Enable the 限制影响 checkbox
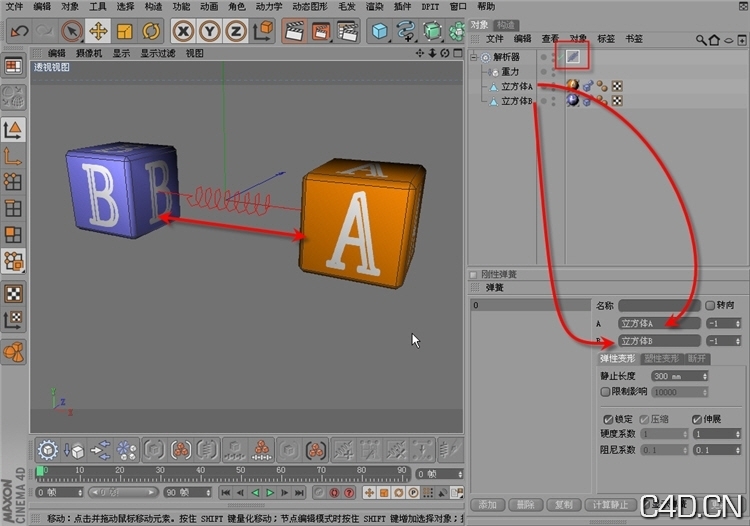This screenshot has width=750, height=526. point(605,392)
